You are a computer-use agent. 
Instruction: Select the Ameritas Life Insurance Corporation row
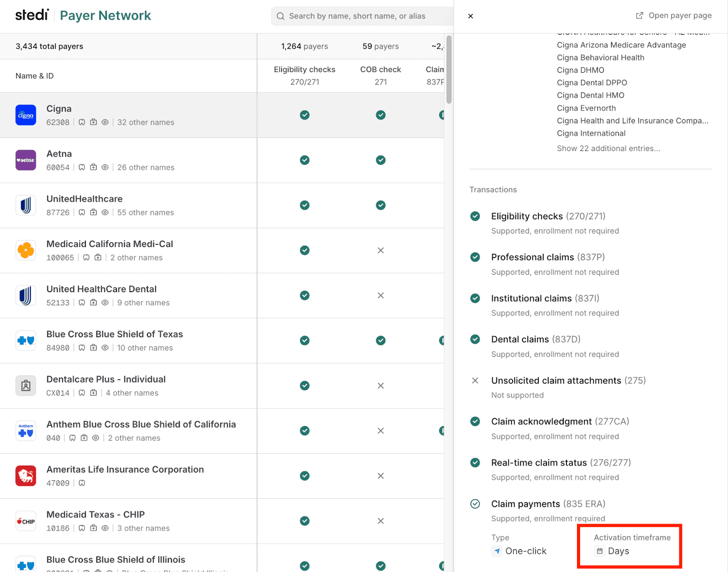222,476
